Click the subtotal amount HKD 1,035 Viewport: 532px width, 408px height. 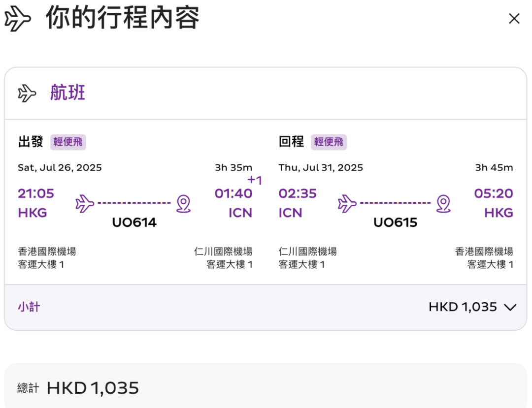tap(463, 307)
